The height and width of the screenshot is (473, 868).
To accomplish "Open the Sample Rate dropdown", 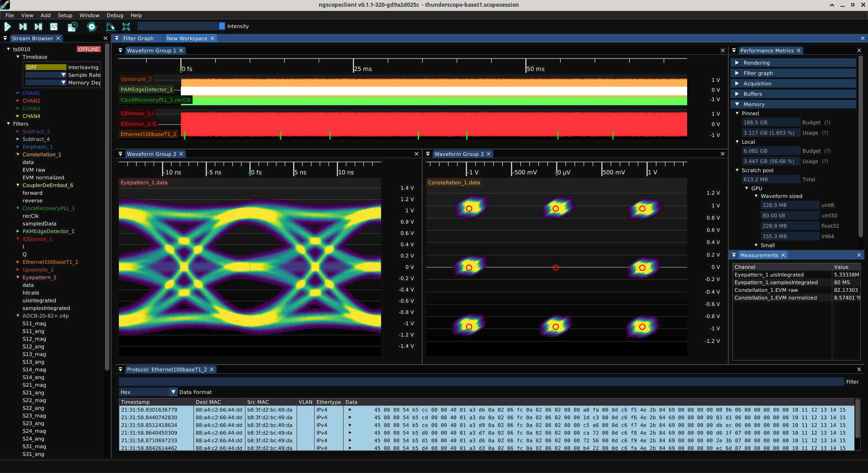I will tap(46, 75).
